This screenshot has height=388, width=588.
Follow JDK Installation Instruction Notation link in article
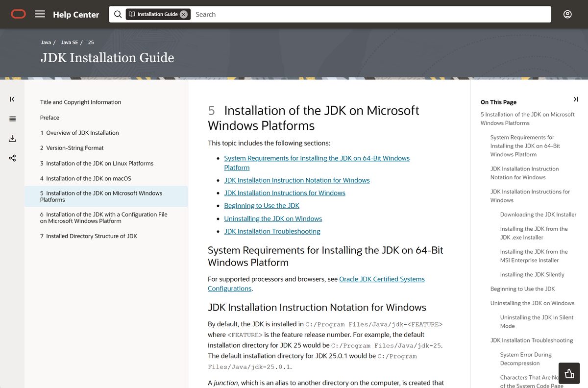click(x=297, y=180)
